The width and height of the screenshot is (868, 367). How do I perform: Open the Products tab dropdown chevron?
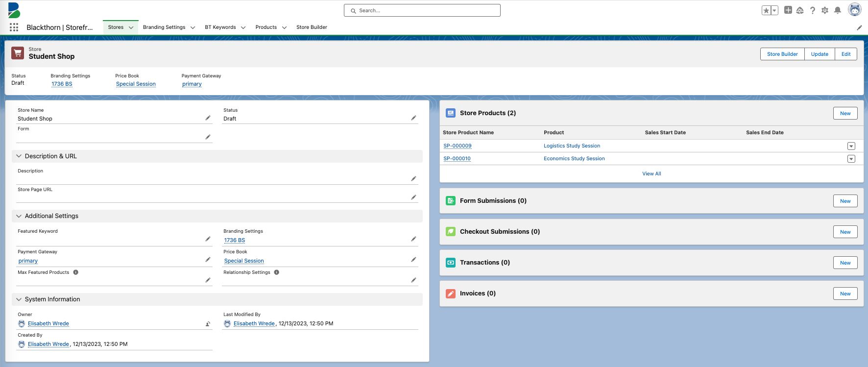(284, 28)
